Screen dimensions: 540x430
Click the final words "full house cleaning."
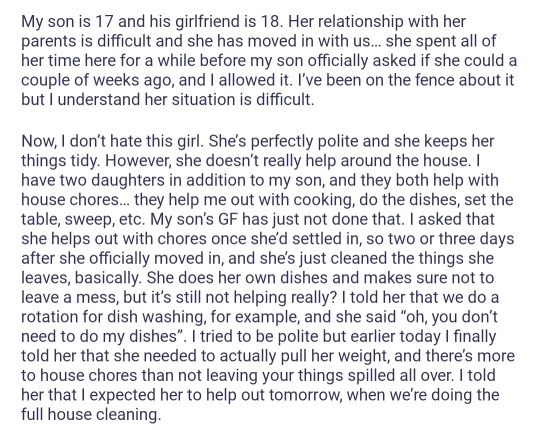click(x=91, y=414)
